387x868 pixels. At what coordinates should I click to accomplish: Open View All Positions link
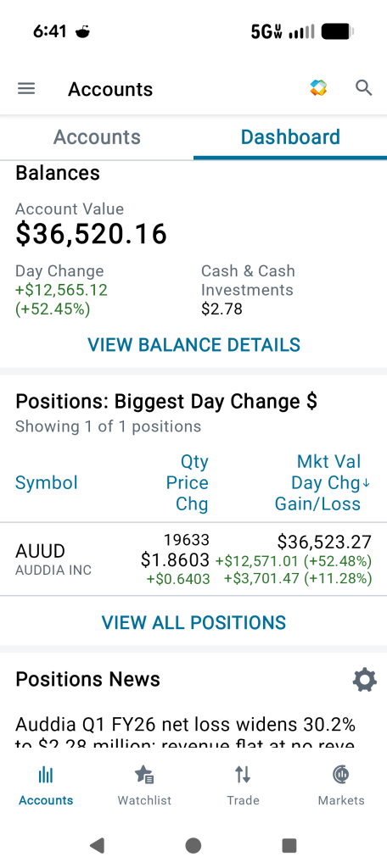[x=194, y=623]
